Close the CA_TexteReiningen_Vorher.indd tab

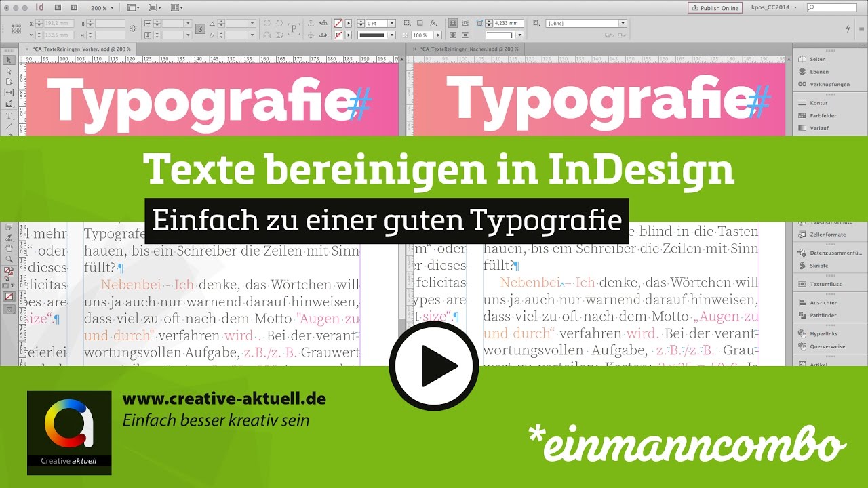pos(26,49)
